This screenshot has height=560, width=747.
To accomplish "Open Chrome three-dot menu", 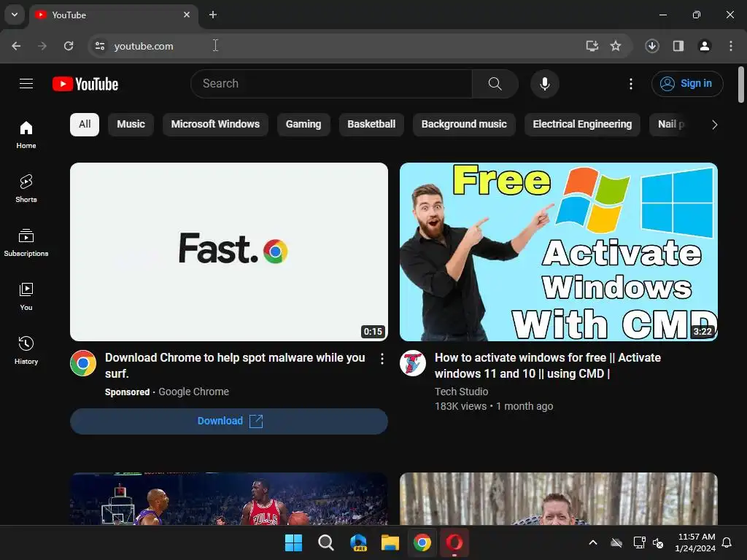I will point(731,46).
